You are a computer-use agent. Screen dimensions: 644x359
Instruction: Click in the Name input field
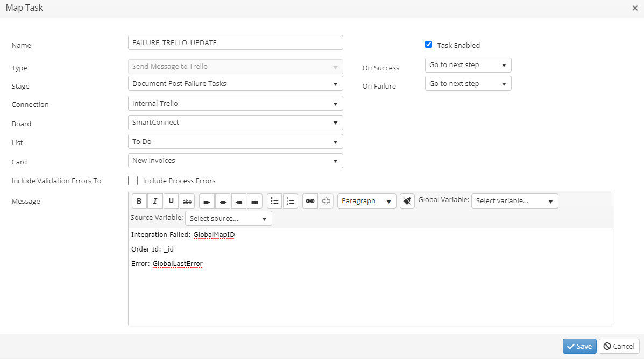(x=235, y=42)
